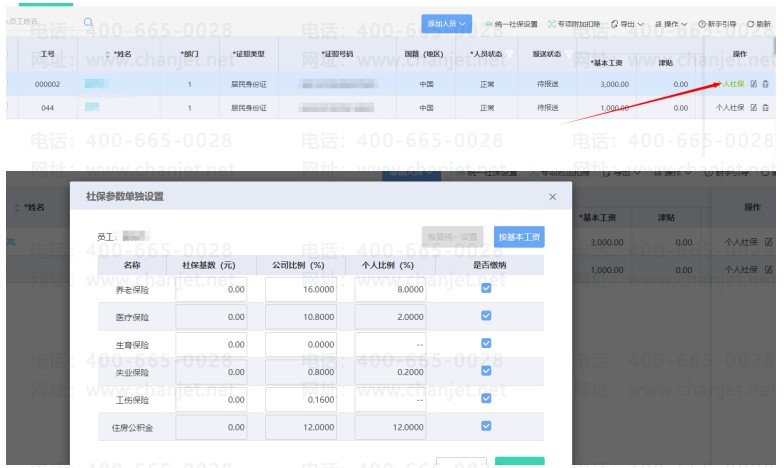
Task: Select the 044 work number cell
Action: click(x=48, y=108)
